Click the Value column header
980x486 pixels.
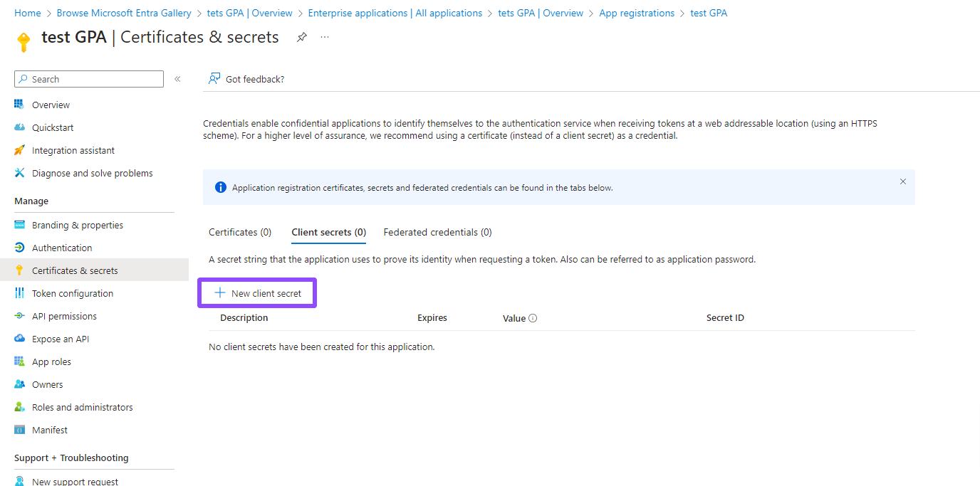(514, 318)
